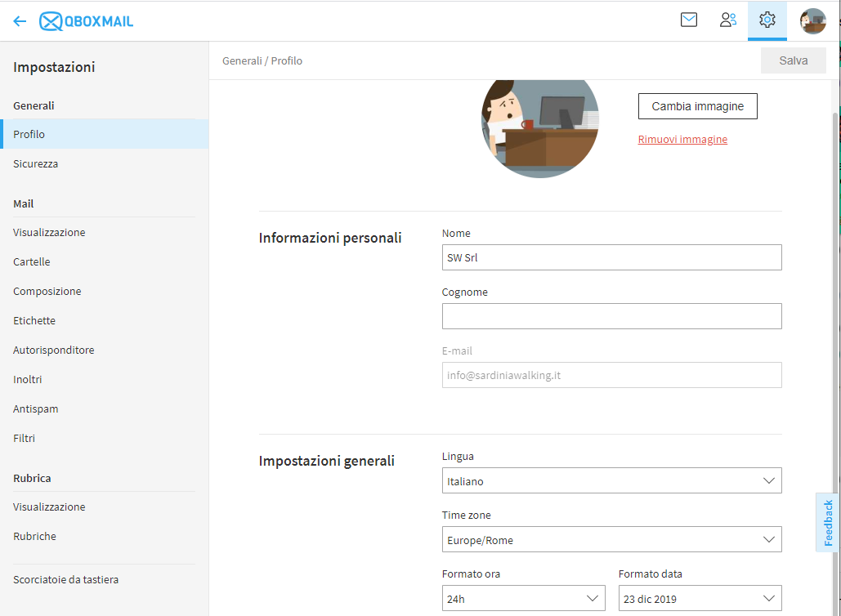This screenshot has width=841, height=616.
Task: Open the Time zone dropdown
Action: (611, 539)
